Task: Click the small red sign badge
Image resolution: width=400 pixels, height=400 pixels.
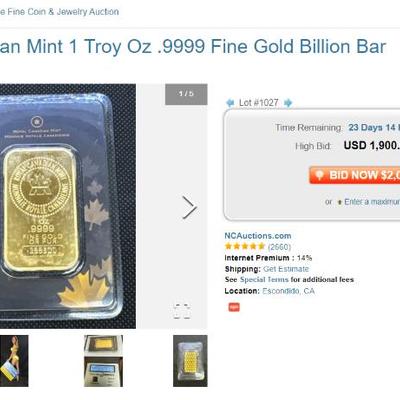Action: tap(234, 307)
